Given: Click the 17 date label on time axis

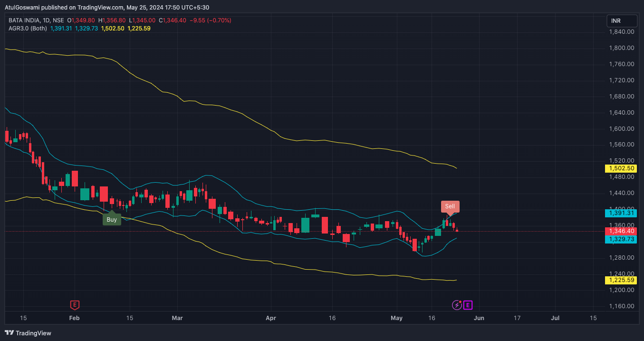Looking at the screenshot, I should (517, 318).
